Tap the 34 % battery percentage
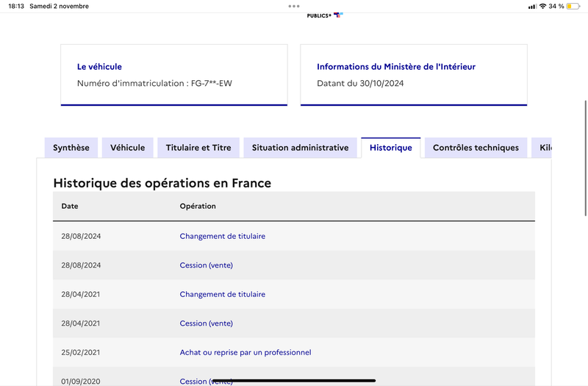Screen dimensions: 588x386 click(x=556, y=6)
